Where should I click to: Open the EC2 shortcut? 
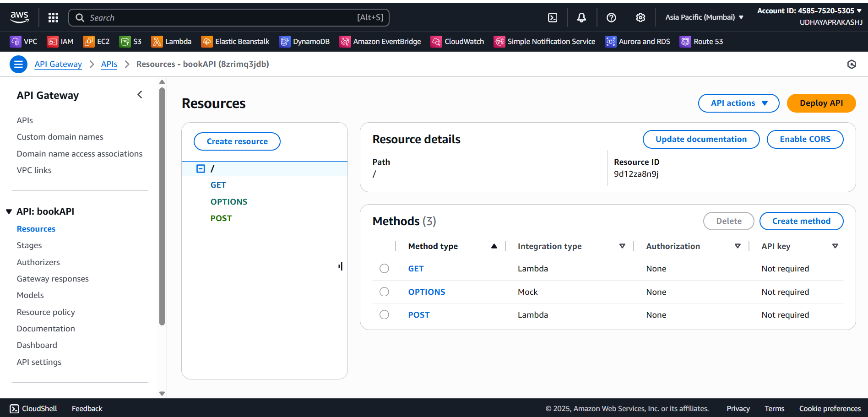[96, 42]
